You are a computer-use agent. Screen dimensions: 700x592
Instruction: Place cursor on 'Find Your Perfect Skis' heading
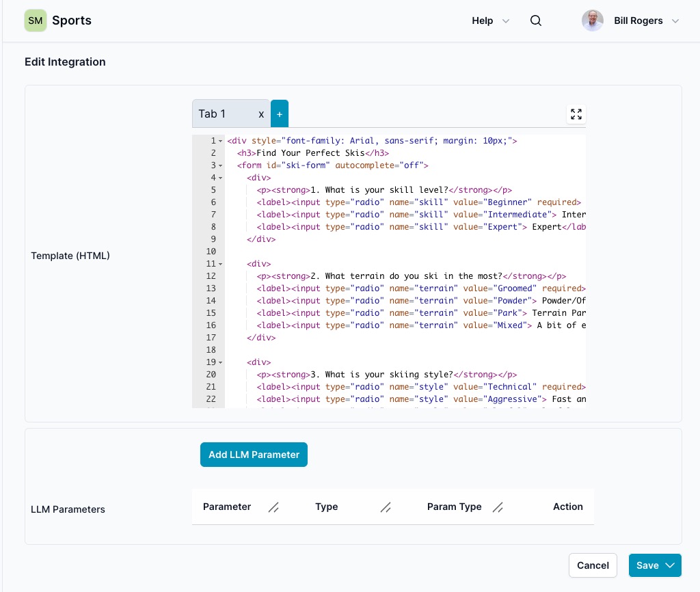[x=310, y=153]
